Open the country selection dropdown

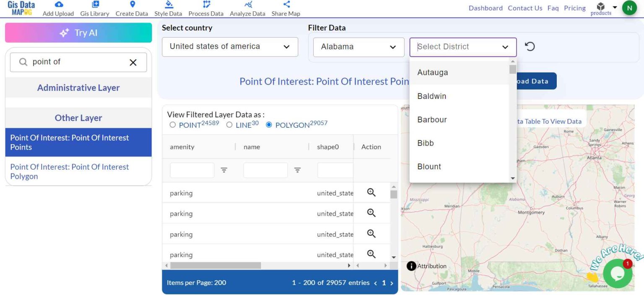pyautogui.click(x=230, y=46)
